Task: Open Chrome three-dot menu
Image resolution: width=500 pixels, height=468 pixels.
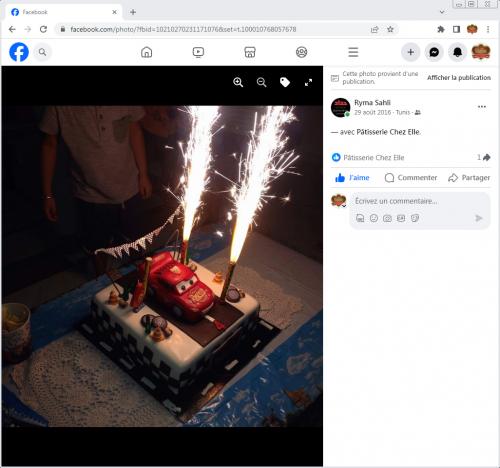Action: [488, 29]
